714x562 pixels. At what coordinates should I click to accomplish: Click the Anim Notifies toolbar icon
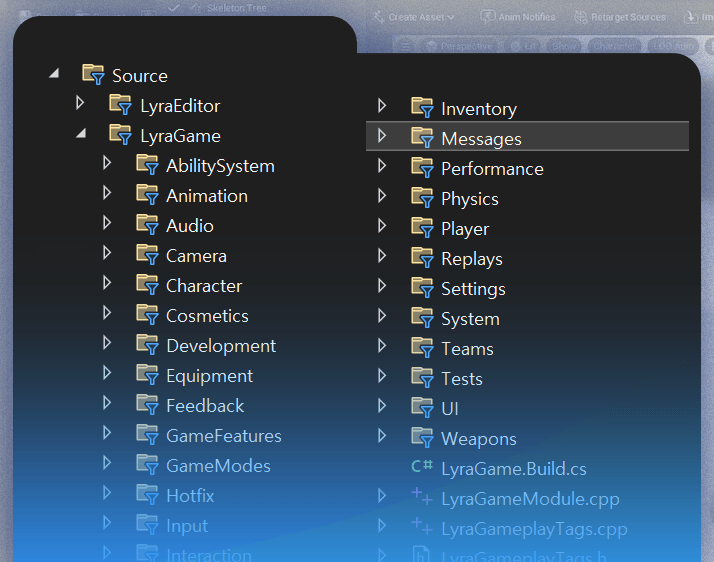488,17
